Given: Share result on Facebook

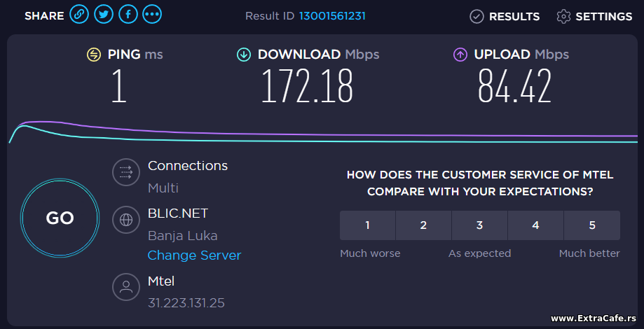Looking at the screenshot, I should click(128, 15).
